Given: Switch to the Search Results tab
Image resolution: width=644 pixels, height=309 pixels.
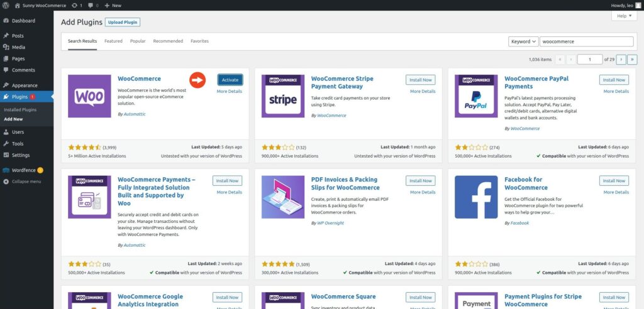Looking at the screenshot, I should point(82,41).
